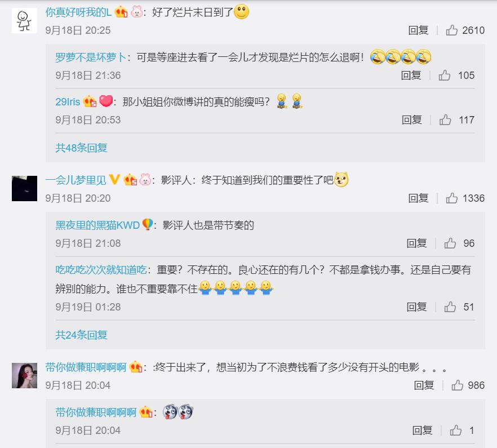This screenshot has height=448, width=497.
Task: Open 吃吃吃次次就知道吃's profile
Action: [x=101, y=270]
